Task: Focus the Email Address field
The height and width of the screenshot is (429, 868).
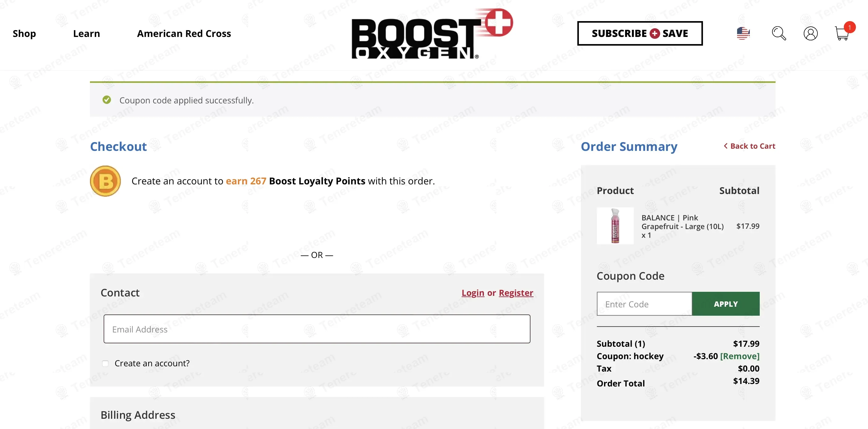Action: point(317,329)
